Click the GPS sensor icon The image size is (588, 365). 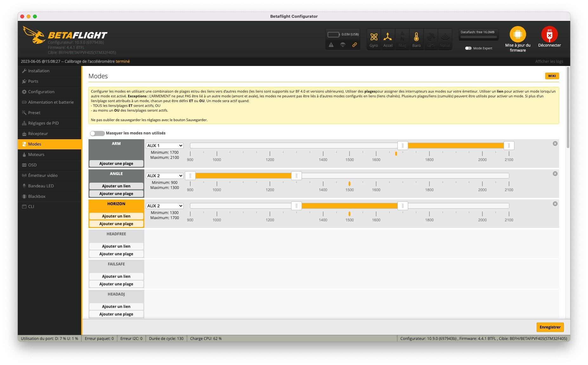coord(431,37)
